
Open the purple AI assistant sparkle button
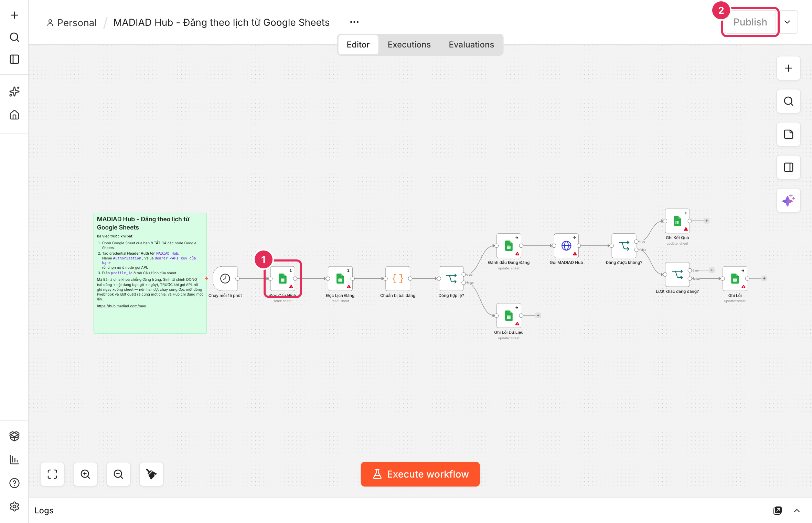(x=789, y=200)
